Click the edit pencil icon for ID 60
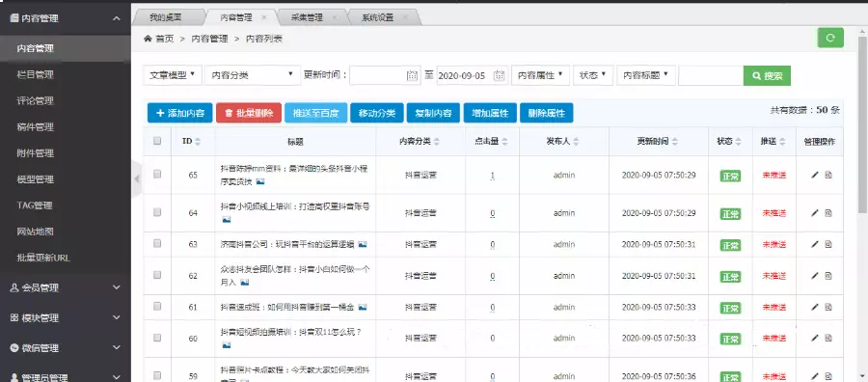The width and height of the screenshot is (868, 382). 814,338
